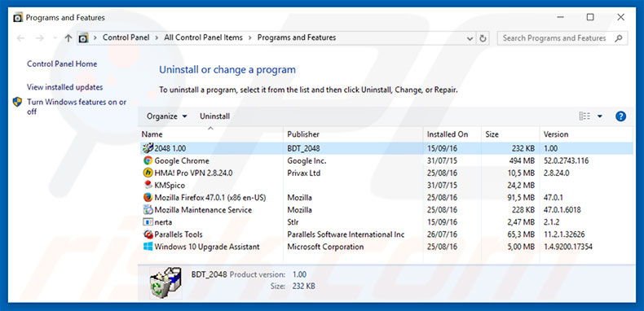Viewport: 644px width, 311px height.
Task: Select the nerta entry name
Action: pos(163,222)
